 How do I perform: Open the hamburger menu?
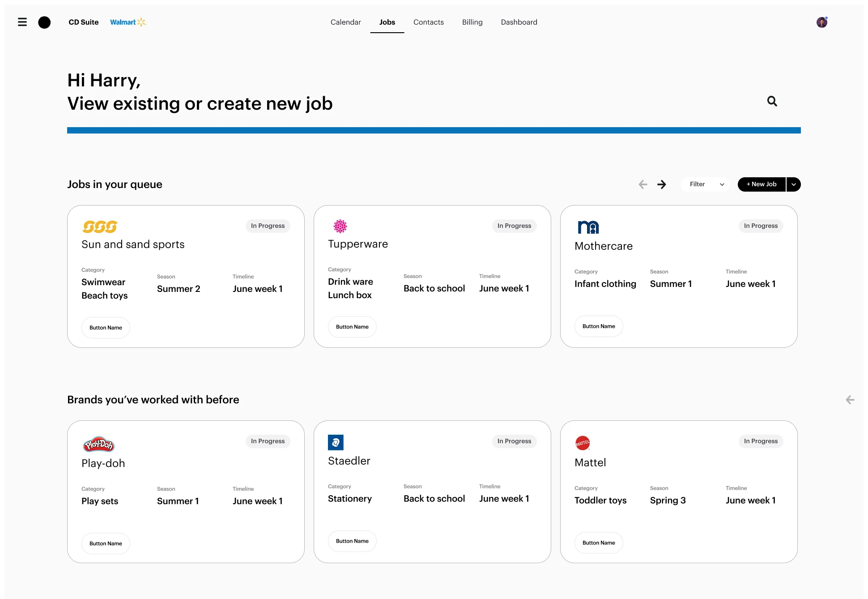22,22
